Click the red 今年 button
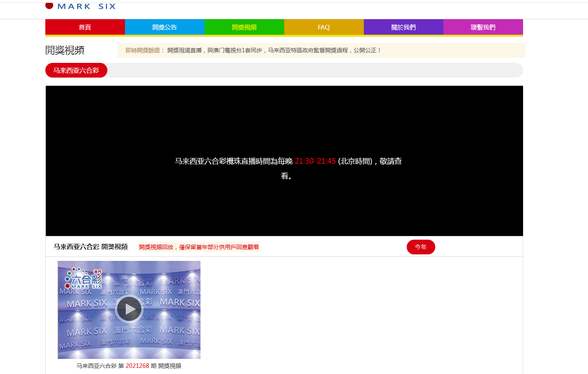Screen dimensions: 588x374 coord(421,247)
